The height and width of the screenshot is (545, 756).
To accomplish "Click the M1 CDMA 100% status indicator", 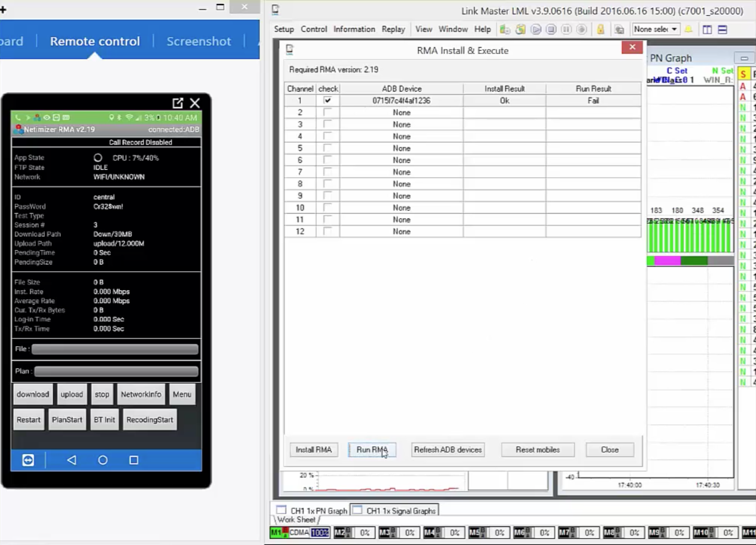I will tap(300, 532).
